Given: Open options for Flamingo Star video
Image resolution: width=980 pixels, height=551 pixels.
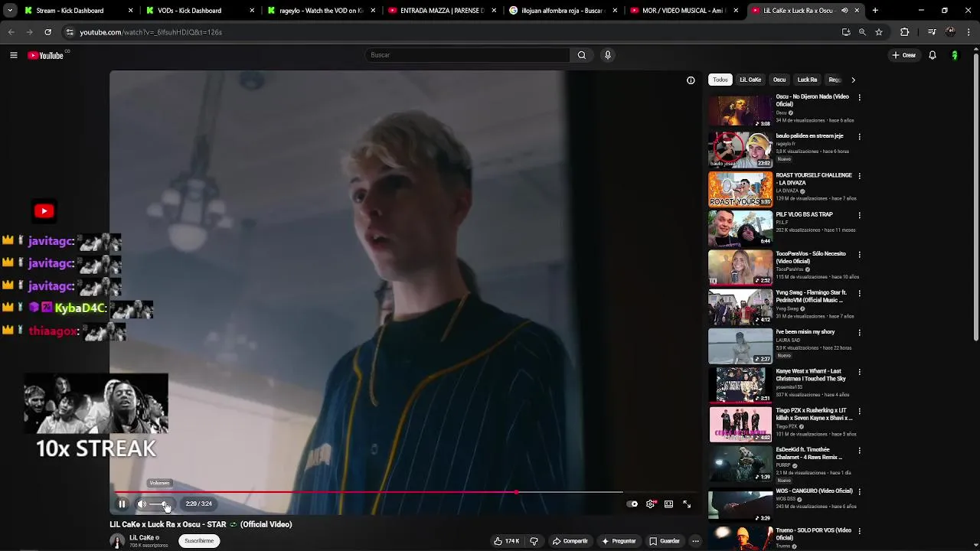Looking at the screenshot, I should pyautogui.click(x=859, y=293).
